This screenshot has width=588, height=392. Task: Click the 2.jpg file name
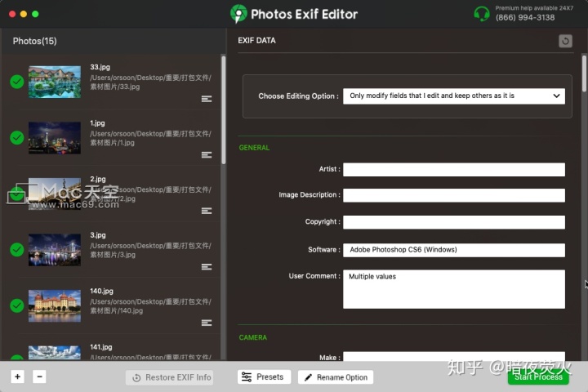tap(98, 179)
